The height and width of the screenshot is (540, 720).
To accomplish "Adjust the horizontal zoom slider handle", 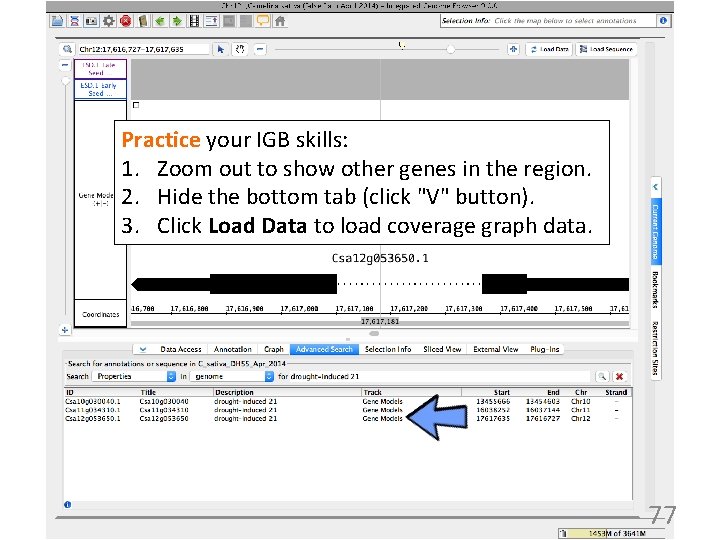I will coord(451,50).
